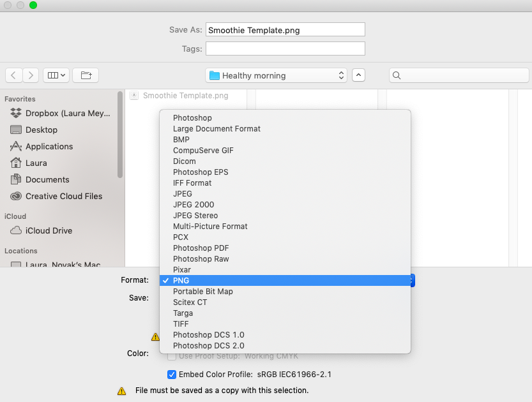This screenshot has height=402, width=532.
Task: Toggle Use Proof Setup checkbox
Action: pyautogui.click(x=172, y=356)
